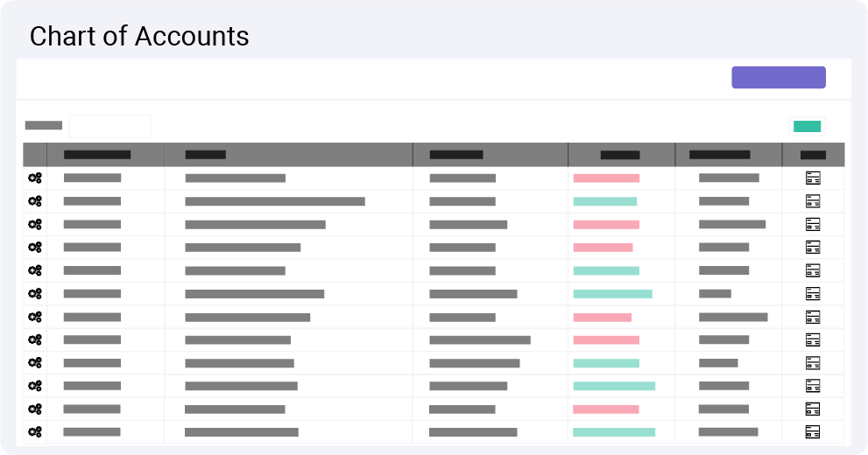Open the gear settings icon in first table row
868x455 pixels.
click(35, 178)
